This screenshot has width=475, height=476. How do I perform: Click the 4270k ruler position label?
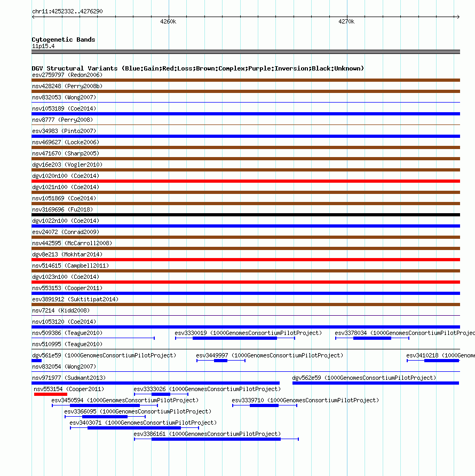[x=346, y=21]
